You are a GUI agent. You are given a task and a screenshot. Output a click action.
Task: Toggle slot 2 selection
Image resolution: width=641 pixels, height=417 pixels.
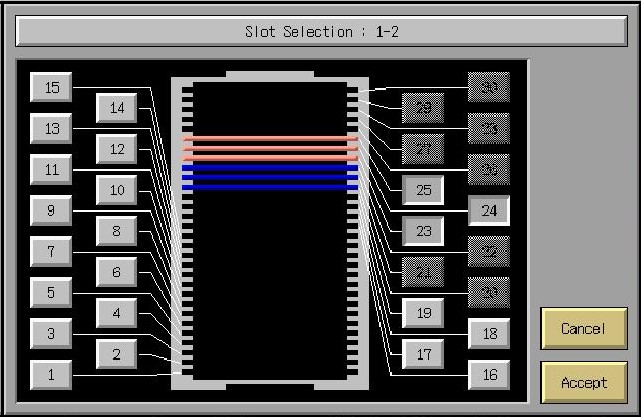point(117,353)
